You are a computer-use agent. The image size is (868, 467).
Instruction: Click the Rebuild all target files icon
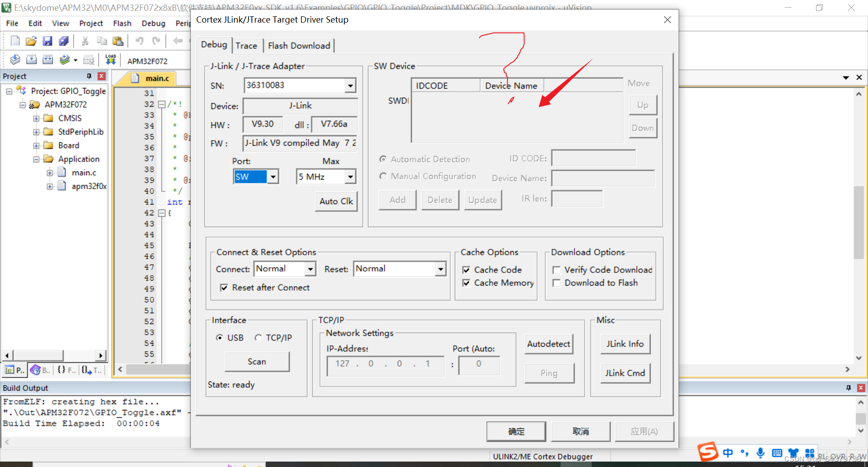[48, 60]
